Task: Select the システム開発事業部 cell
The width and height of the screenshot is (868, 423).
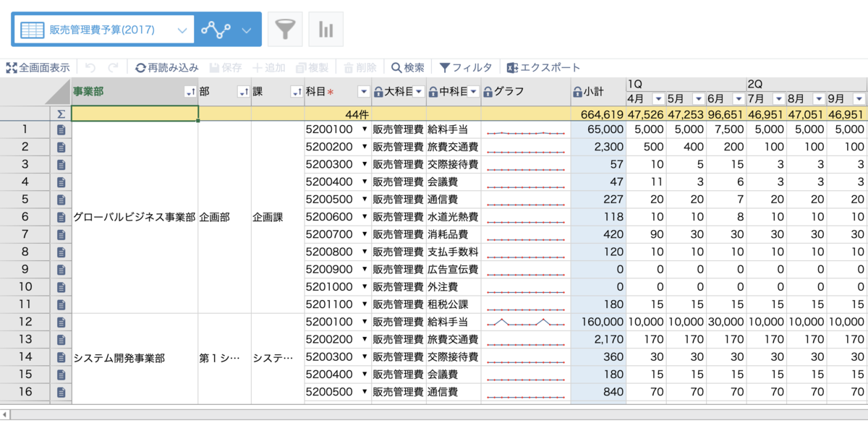Action: tap(135, 358)
